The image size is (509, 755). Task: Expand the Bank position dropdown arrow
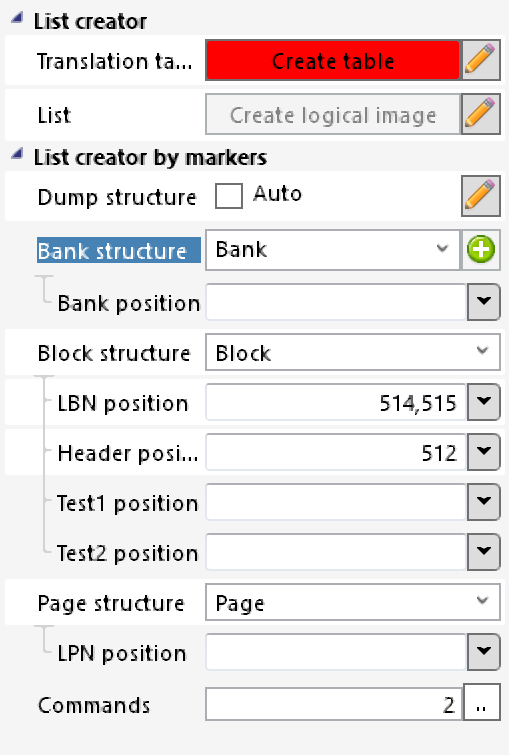pos(483,302)
